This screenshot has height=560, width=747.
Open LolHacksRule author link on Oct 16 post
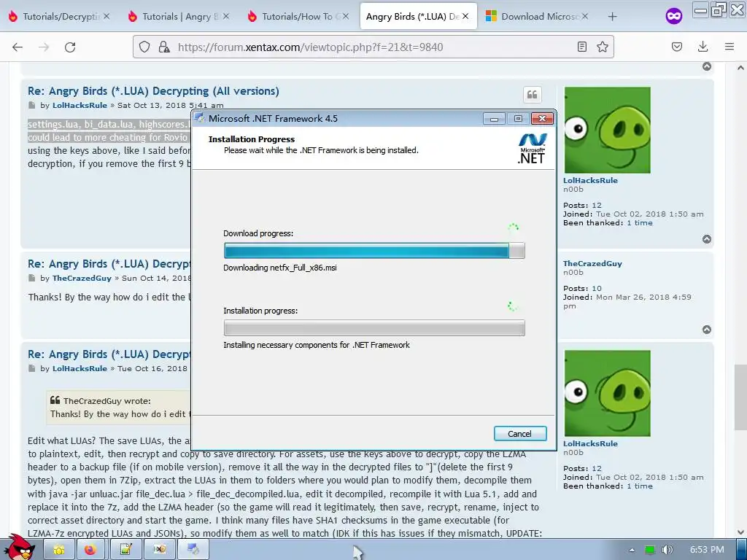pos(80,368)
